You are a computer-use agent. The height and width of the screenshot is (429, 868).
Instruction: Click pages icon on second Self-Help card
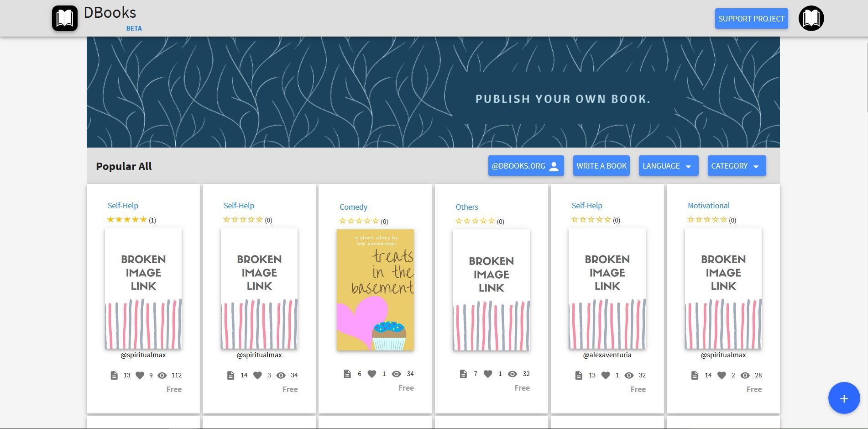click(x=230, y=375)
